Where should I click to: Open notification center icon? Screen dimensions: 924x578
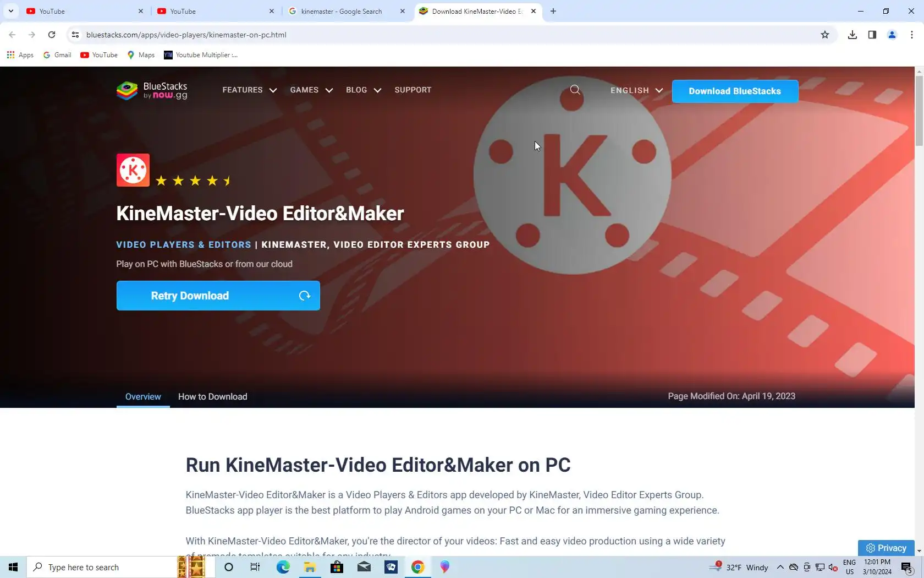907,567
